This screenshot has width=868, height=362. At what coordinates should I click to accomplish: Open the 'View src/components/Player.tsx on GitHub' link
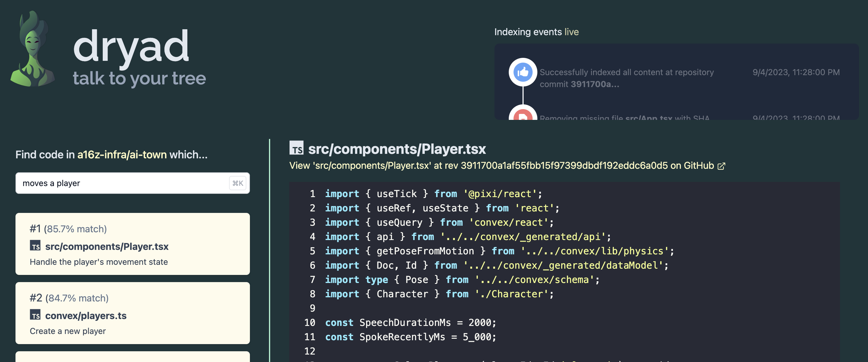click(502, 166)
